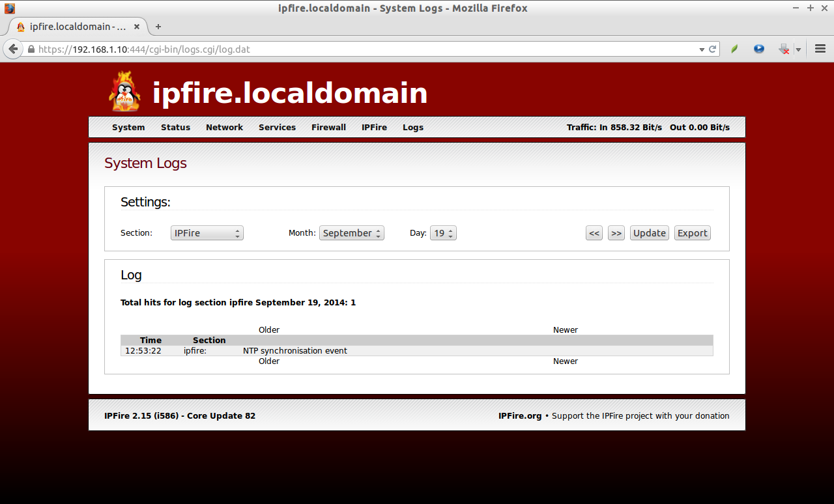Close the Firefox window with X button
This screenshot has width=834, height=504.
(824, 8)
